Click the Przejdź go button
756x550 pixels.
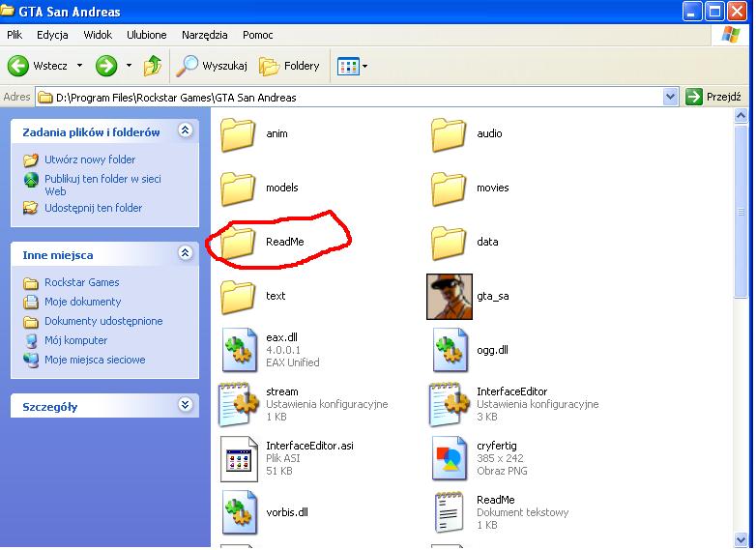pyautogui.click(x=713, y=97)
